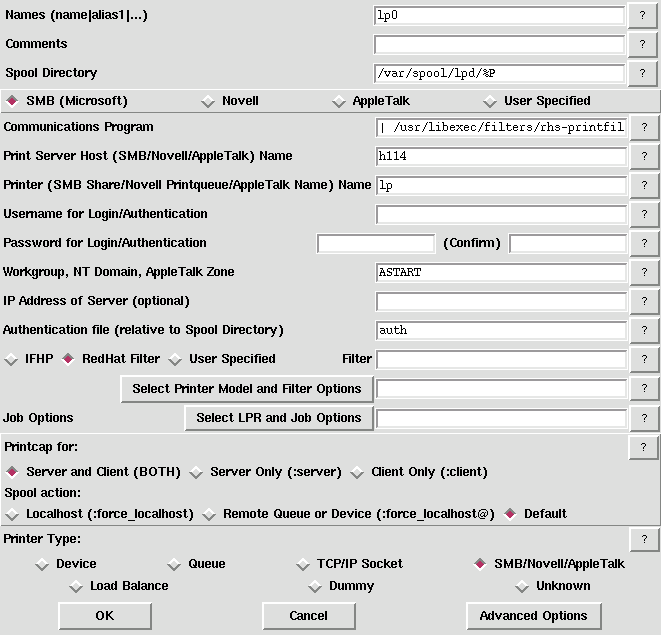Viewport: 661px width, 635px height.
Task: Click Select Printer Model and Filter Options
Action: click(247, 389)
